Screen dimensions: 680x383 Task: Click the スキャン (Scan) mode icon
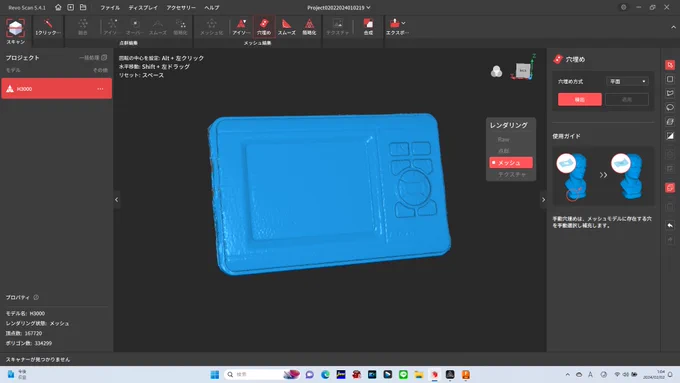tap(16, 30)
